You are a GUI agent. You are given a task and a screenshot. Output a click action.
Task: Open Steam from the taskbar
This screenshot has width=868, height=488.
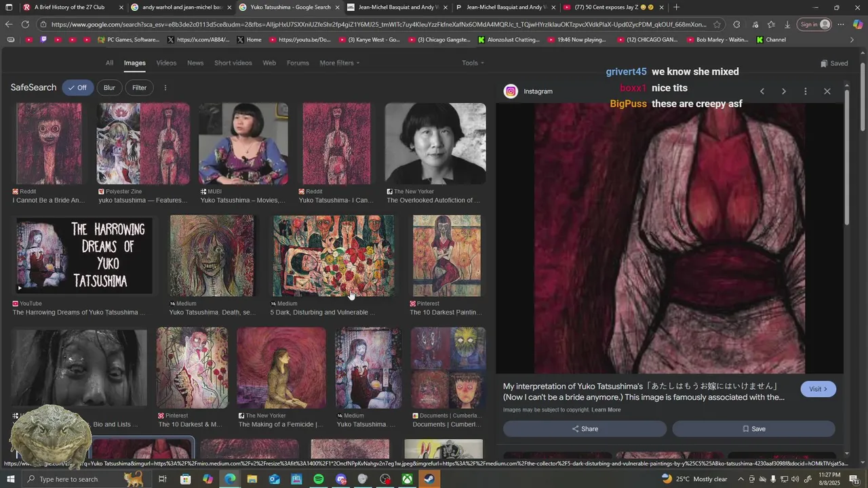tap(429, 479)
